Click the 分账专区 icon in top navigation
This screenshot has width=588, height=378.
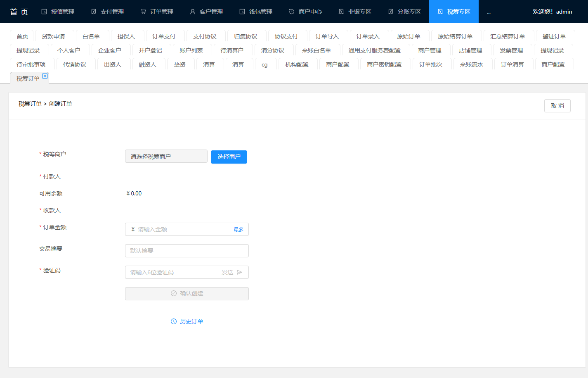click(391, 12)
